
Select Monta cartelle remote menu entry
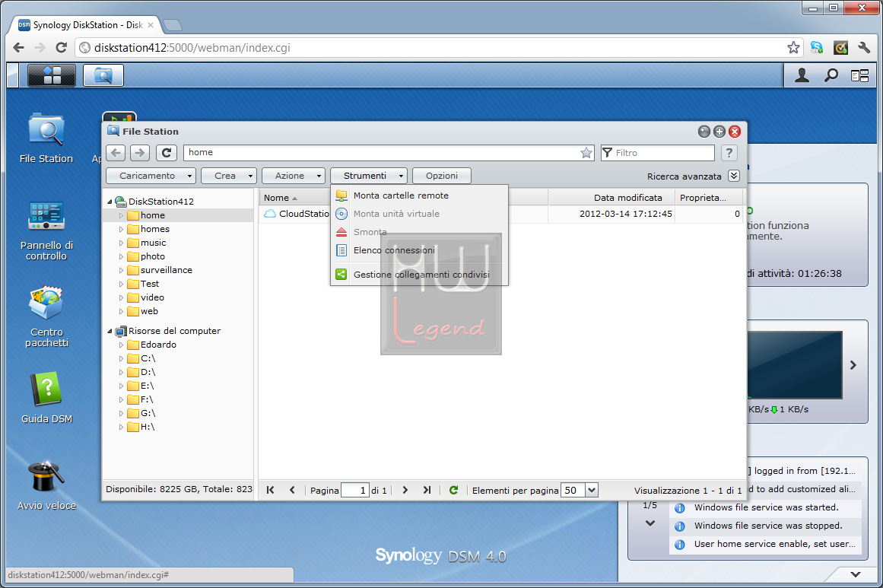tap(420, 195)
